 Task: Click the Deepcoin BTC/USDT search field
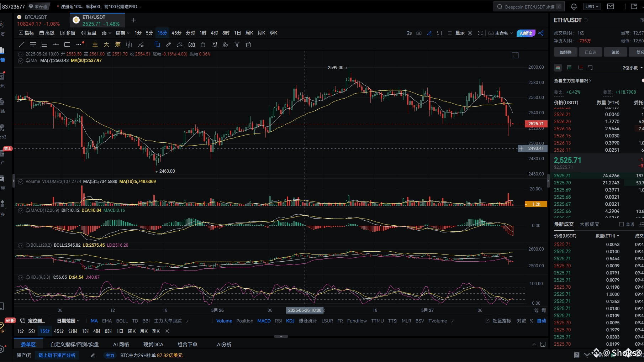tap(529, 6)
